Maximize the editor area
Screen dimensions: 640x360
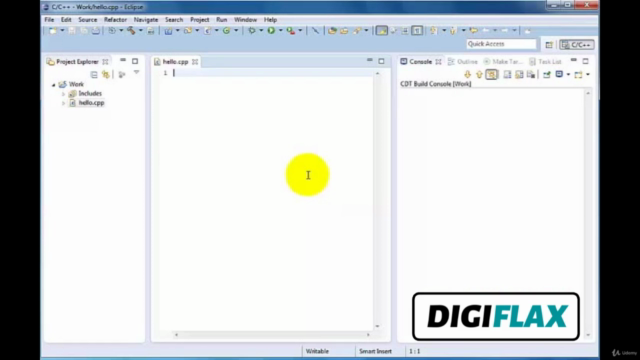coord(381,61)
